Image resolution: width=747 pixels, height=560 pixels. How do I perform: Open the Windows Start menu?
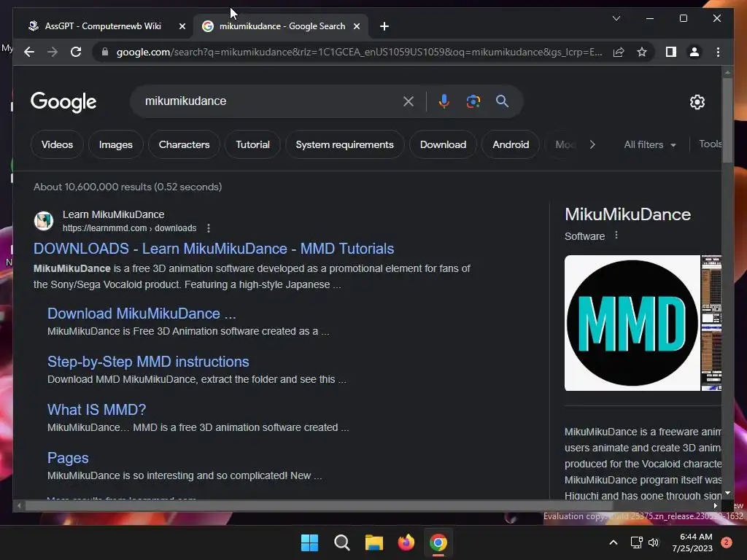[x=309, y=542]
